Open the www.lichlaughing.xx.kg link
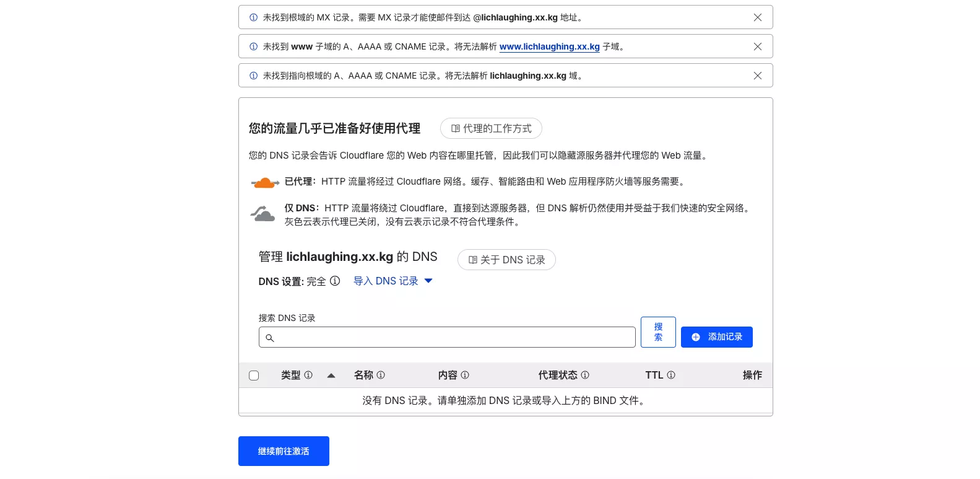This screenshot has width=980, height=479. pyautogui.click(x=549, y=46)
